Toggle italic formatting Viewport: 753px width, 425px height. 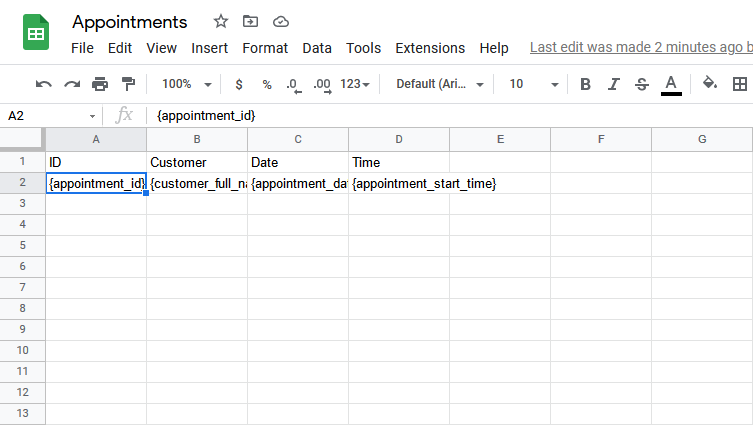tap(614, 84)
